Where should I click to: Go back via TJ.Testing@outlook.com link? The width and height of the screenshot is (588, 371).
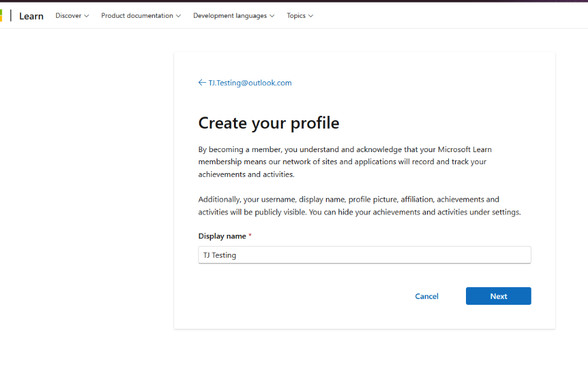[x=250, y=83]
